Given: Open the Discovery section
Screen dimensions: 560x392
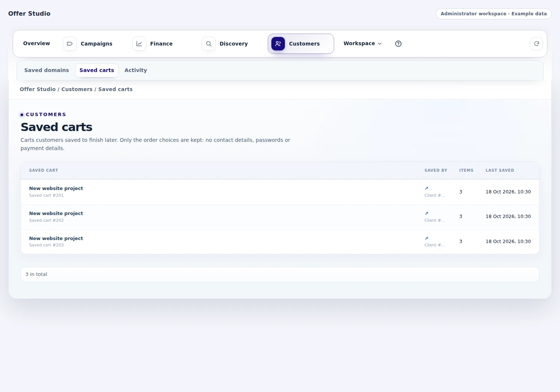Looking at the screenshot, I should 234,44.
